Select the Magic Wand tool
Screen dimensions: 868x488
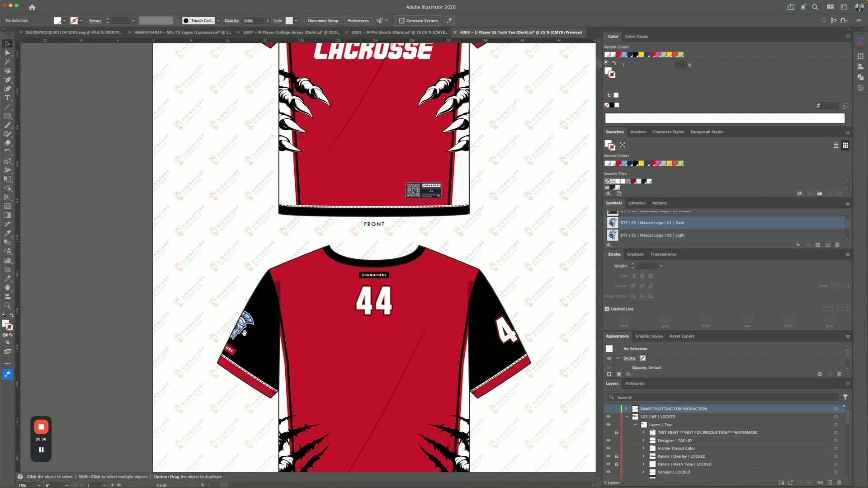(7, 62)
